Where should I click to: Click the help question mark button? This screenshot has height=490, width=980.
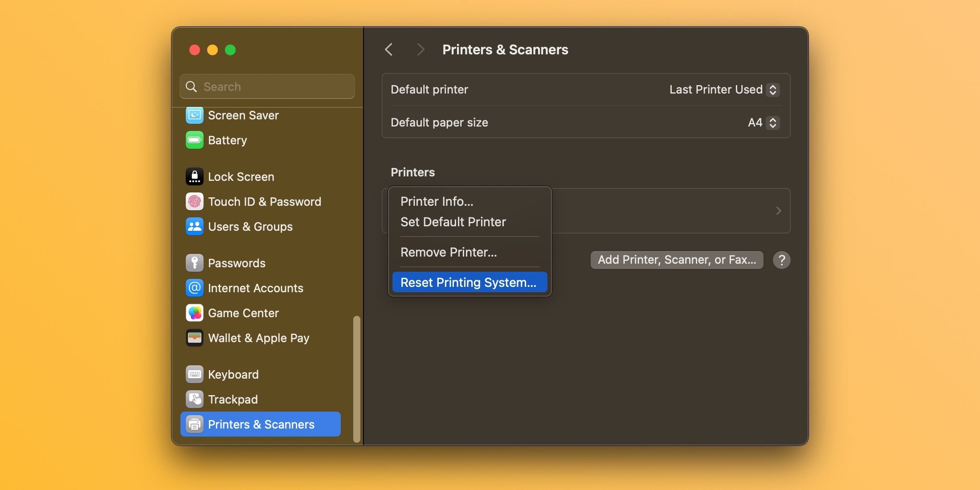point(781,260)
